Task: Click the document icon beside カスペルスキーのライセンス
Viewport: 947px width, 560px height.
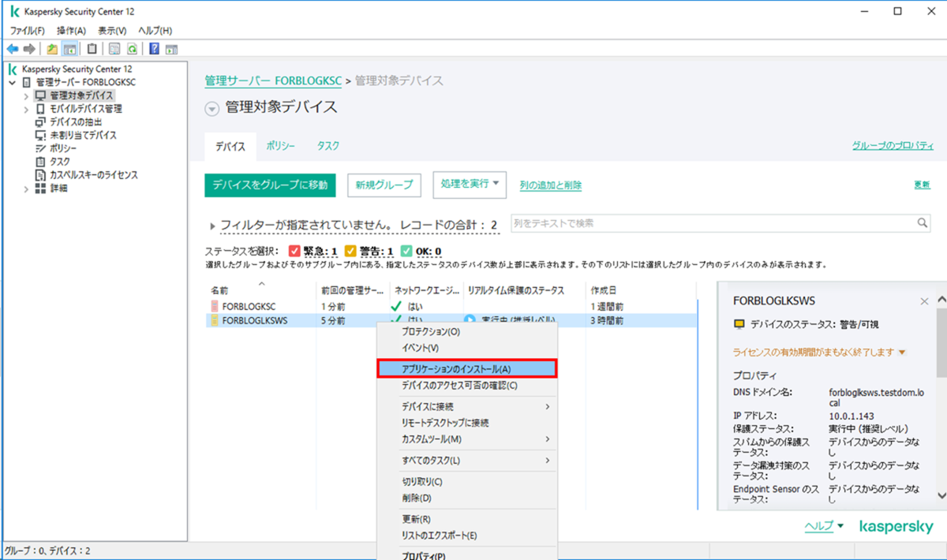Action: [40, 175]
